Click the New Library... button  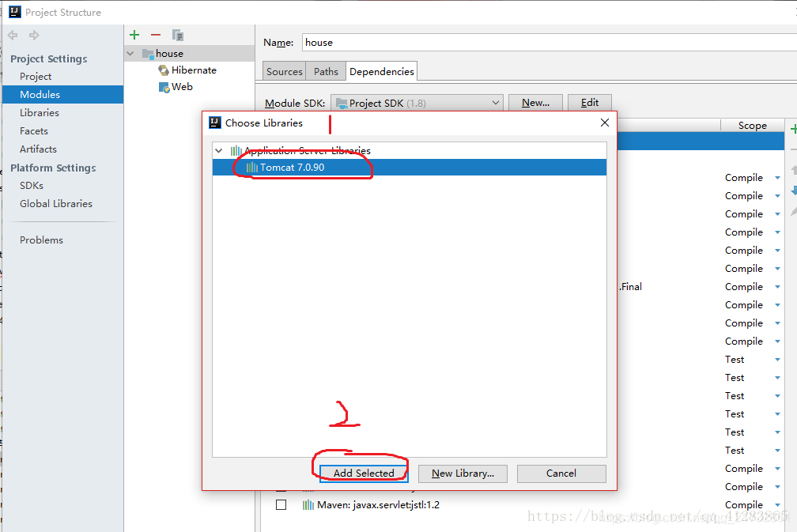[463, 473]
